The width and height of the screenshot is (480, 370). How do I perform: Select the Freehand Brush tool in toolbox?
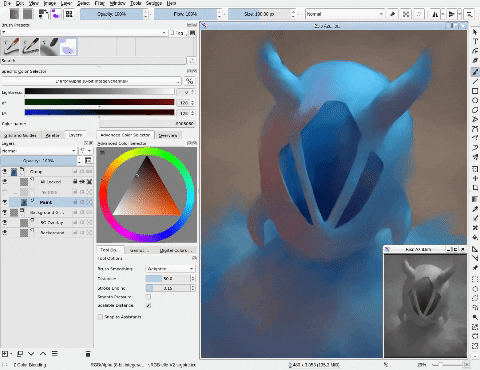click(x=475, y=71)
